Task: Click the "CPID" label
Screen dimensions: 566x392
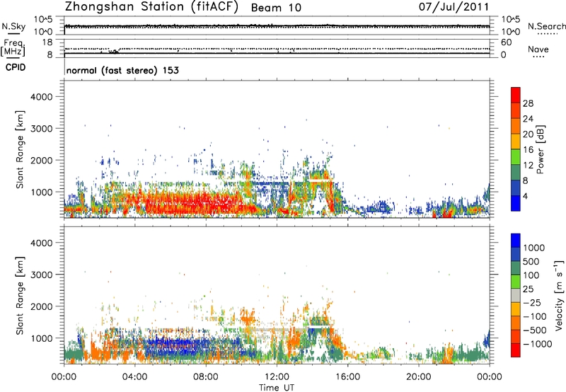Action: click(16, 67)
